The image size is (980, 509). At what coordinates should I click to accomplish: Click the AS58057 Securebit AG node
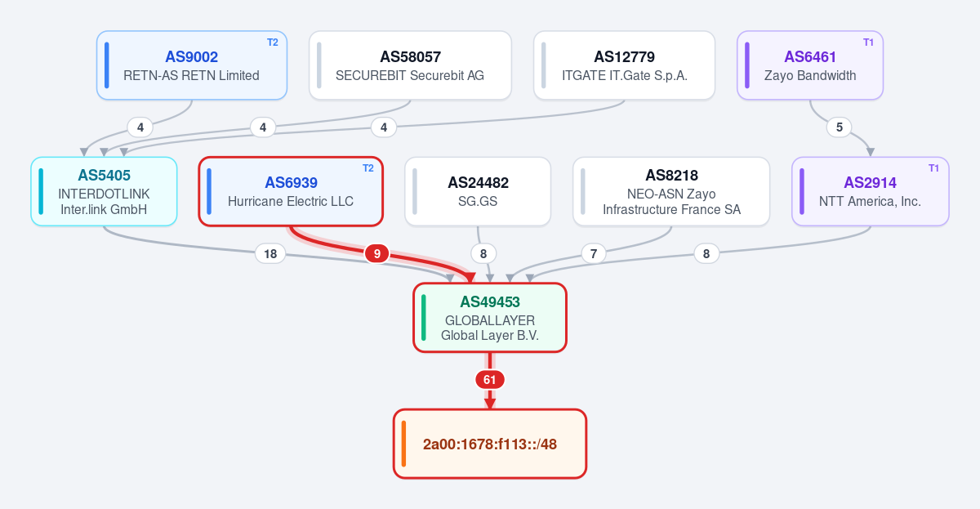pyautogui.click(x=410, y=65)
